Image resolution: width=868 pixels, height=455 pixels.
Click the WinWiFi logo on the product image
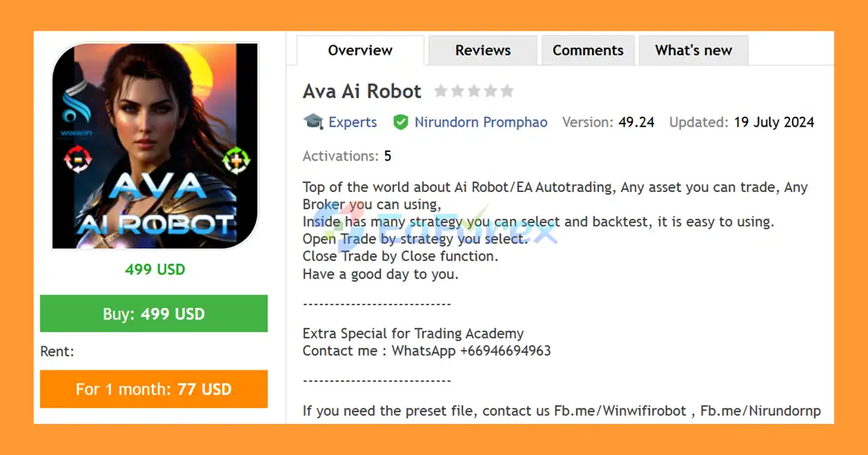[x=77, y=113]
